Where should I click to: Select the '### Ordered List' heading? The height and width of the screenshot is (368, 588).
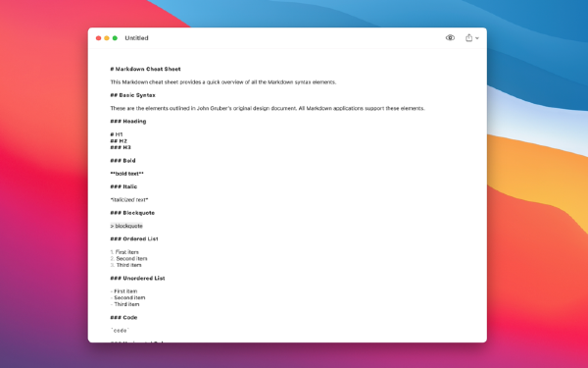click(x=134, y=238)
